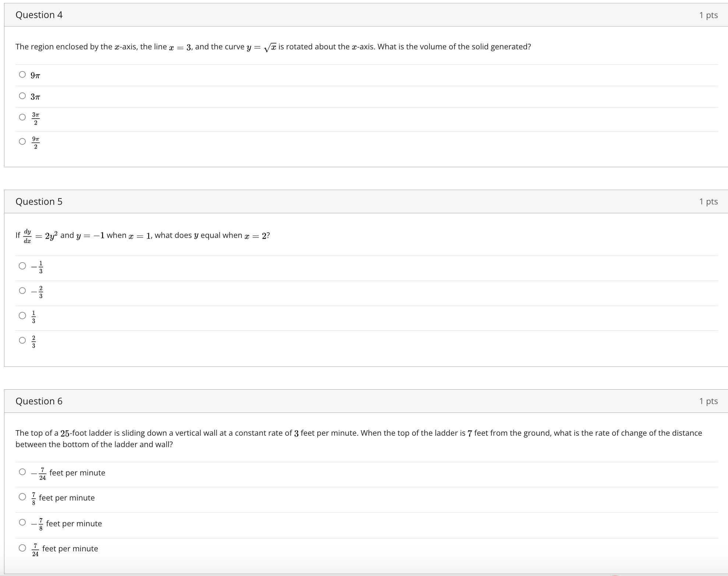Viewport: 728px width, 576px height.
Task: Select -7/24 feet per minute in Question 6
Action: (x=21, y=471)
